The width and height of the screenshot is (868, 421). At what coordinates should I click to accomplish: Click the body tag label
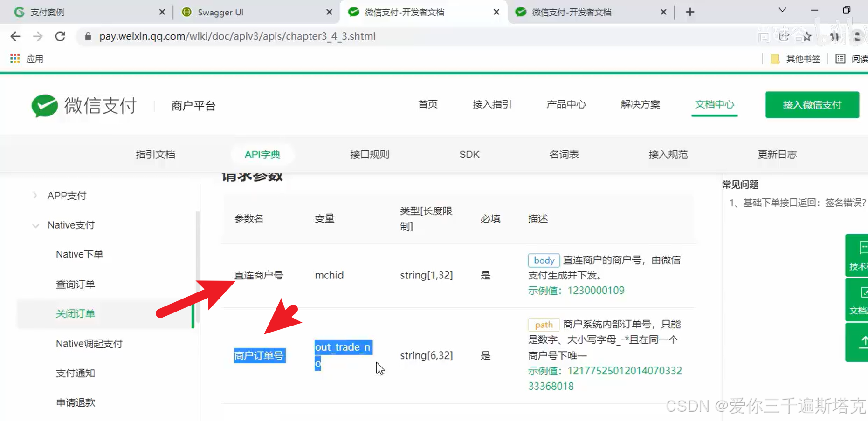(x=544, y=260)
